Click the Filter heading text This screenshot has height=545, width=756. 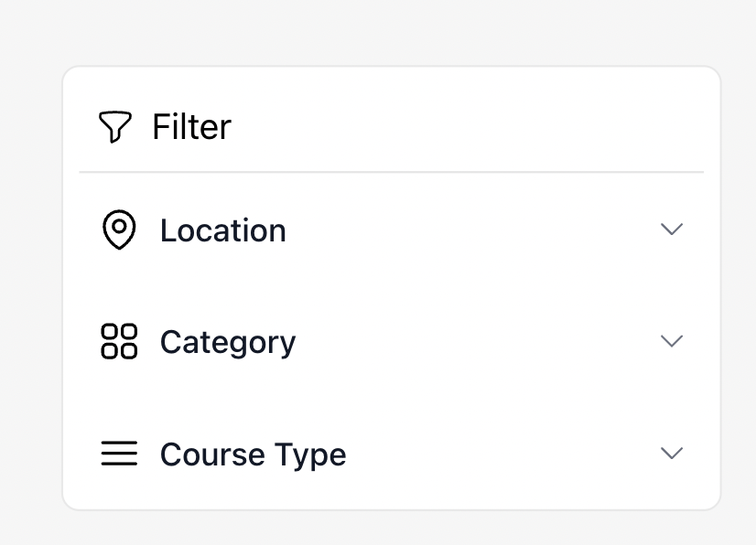click(191, 126)
